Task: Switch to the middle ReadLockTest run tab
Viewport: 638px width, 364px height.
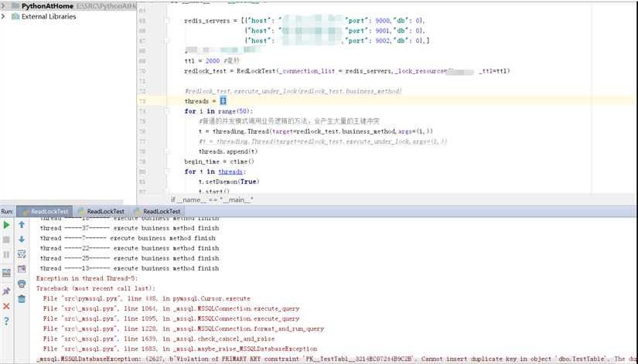Action: point(101,212)
